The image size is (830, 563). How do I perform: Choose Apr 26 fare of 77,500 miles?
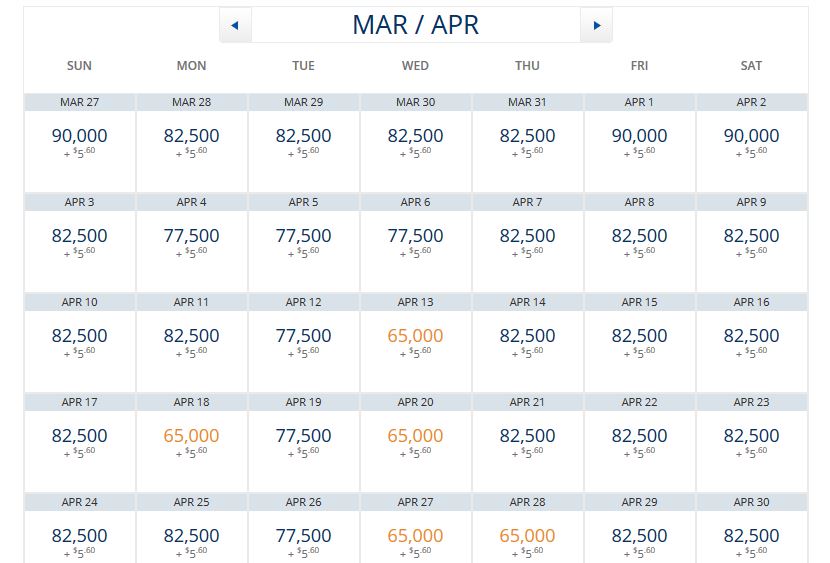coord(303,536)
